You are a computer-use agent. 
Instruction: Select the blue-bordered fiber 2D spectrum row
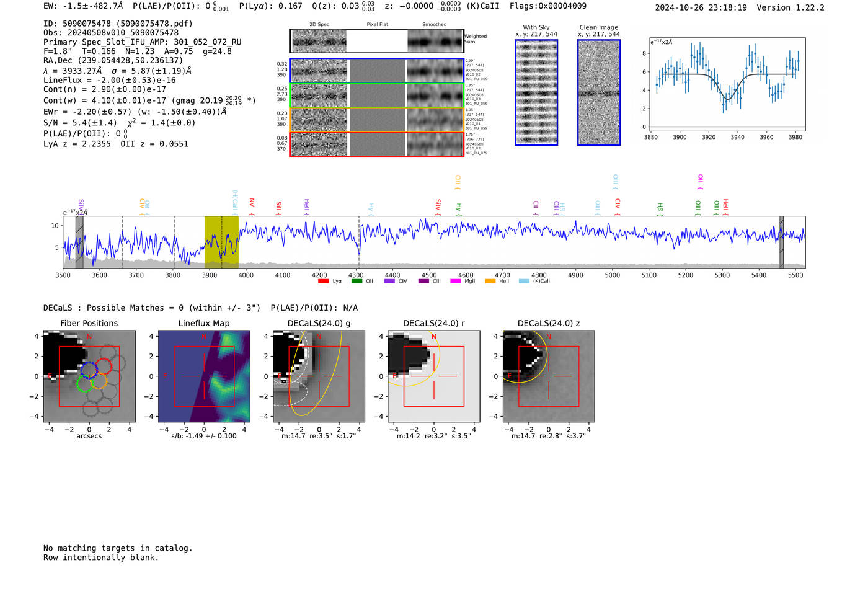coord(376,71)
